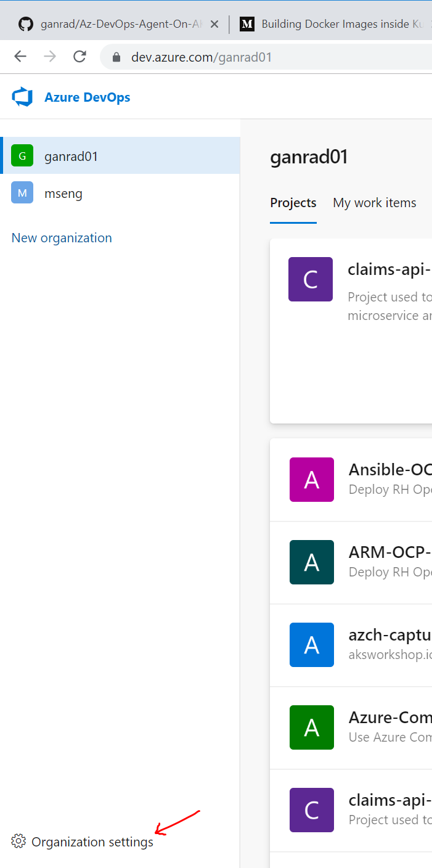Click the New organization link

point(62,238)
